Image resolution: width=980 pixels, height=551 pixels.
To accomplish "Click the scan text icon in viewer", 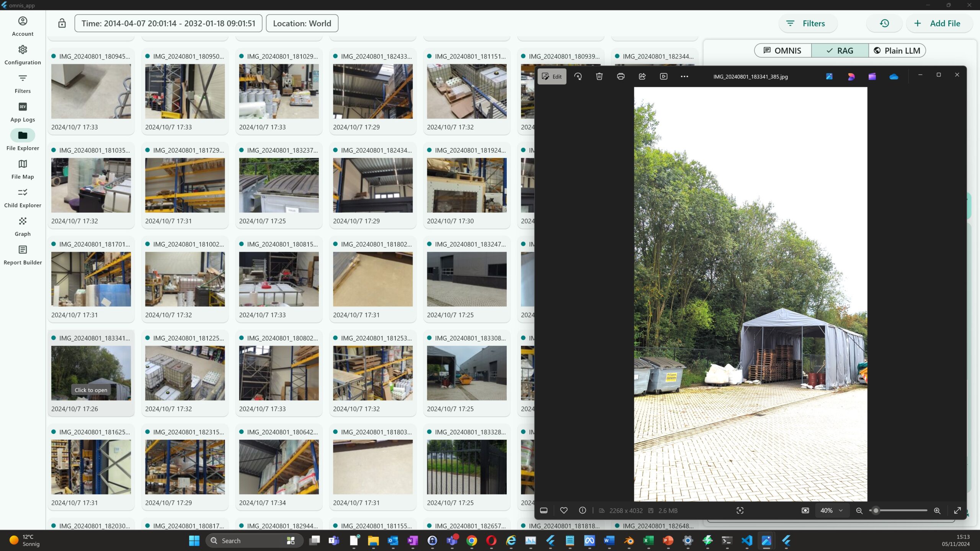I will click(740, 510).
